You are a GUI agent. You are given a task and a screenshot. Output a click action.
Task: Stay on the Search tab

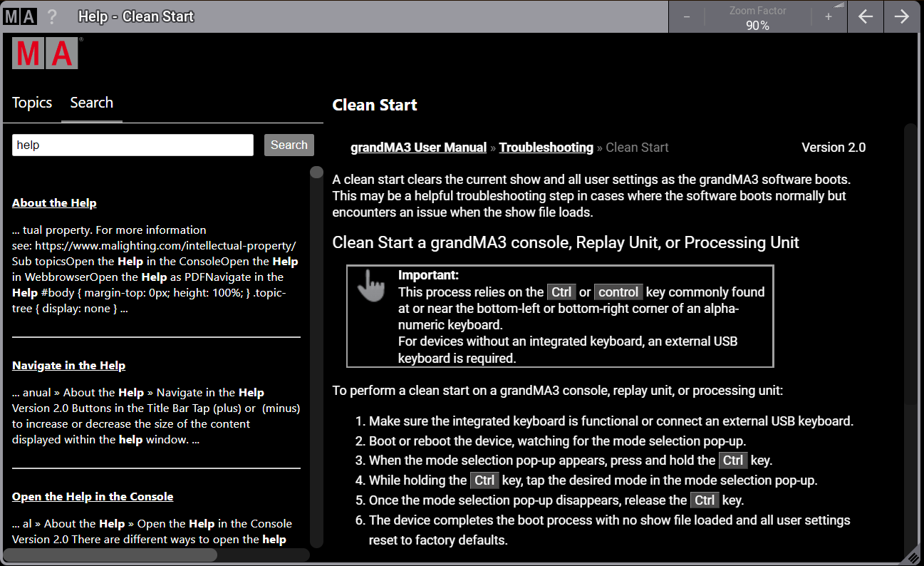tap(91, 103)
